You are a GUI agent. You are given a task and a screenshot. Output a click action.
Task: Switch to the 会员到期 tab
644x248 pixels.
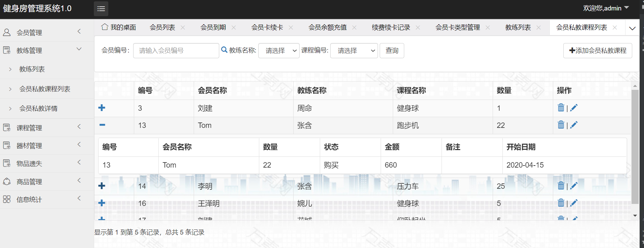213,28
